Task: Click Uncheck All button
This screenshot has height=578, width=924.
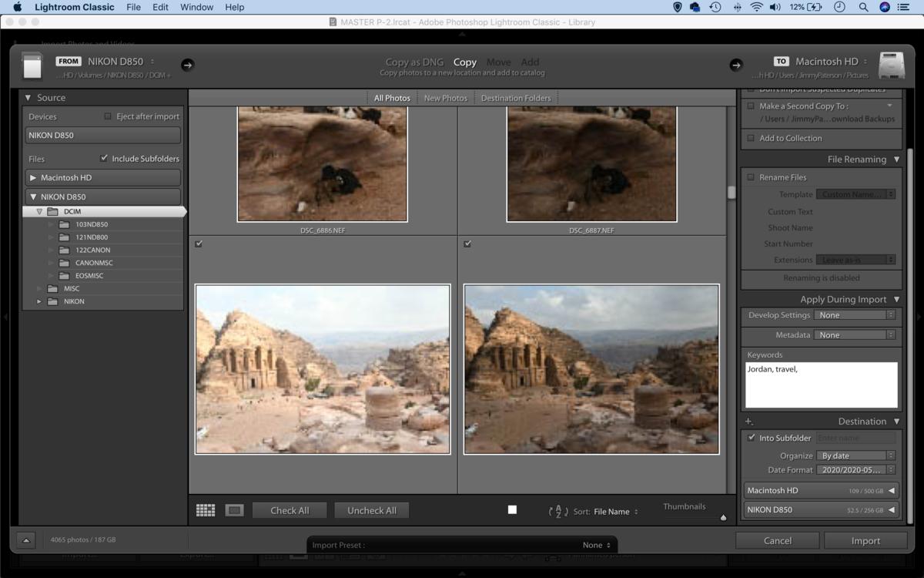Action: 371,510
